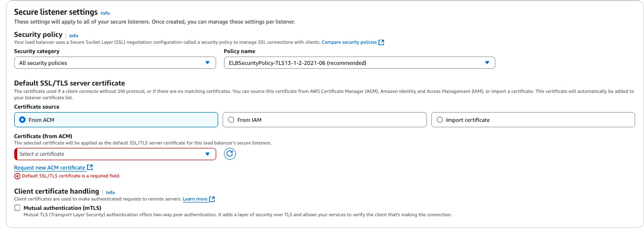The height and width of the screenshot is (231, 644).
Task: Open Compare security policies link
Action: tap(349, 42)
